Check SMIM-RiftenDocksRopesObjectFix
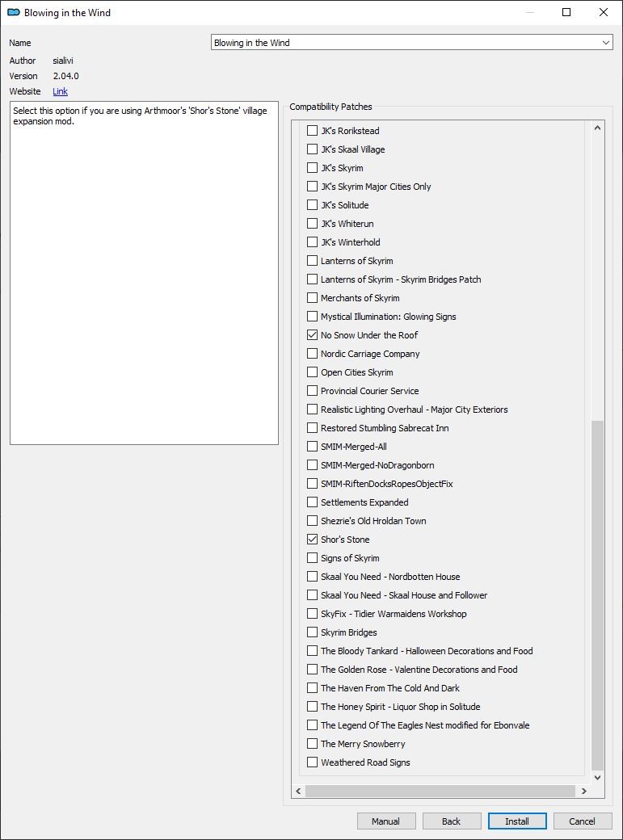This screenshot has width=623, height=840. point(312,484)
